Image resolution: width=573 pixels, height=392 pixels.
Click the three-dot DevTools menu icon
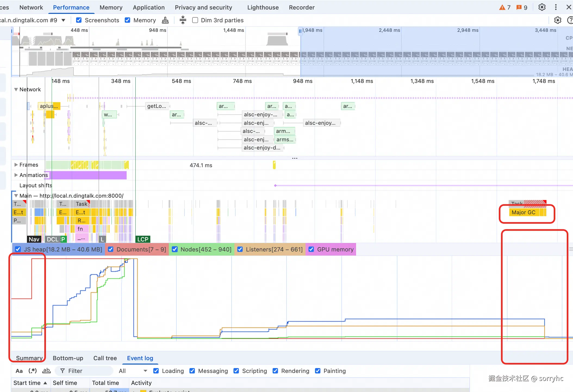[x=556, y=7]
